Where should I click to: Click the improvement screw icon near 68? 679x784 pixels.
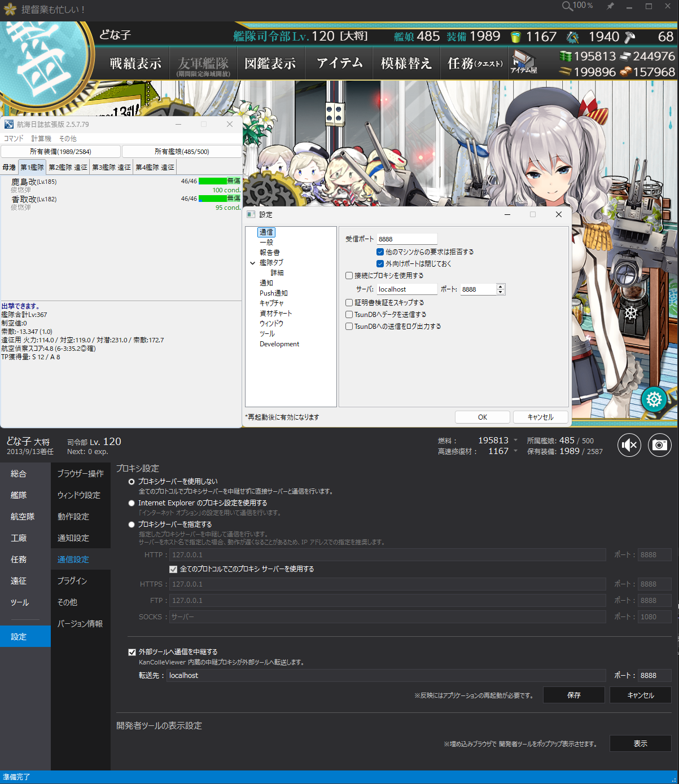(630, 37)
